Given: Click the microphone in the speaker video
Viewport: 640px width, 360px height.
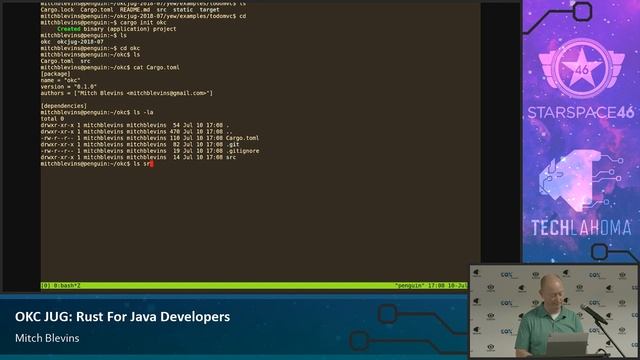Looking at the screenshot, I should [594, 314].
